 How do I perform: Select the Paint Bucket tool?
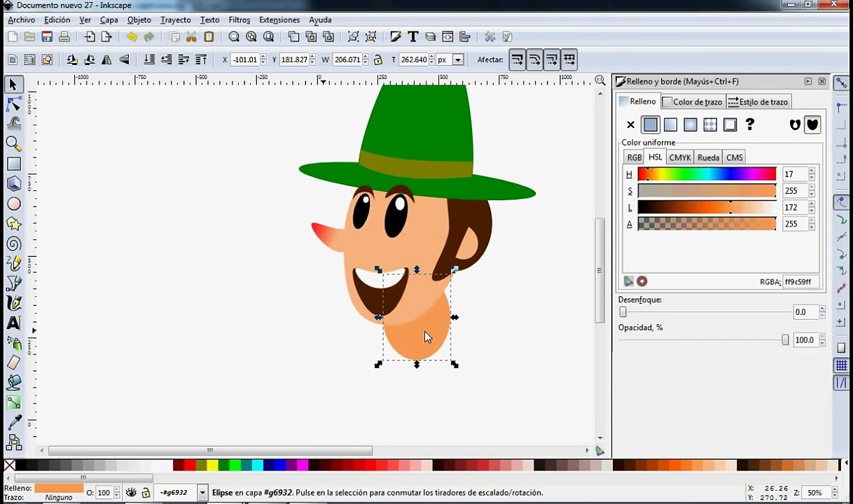coord(13,382)
